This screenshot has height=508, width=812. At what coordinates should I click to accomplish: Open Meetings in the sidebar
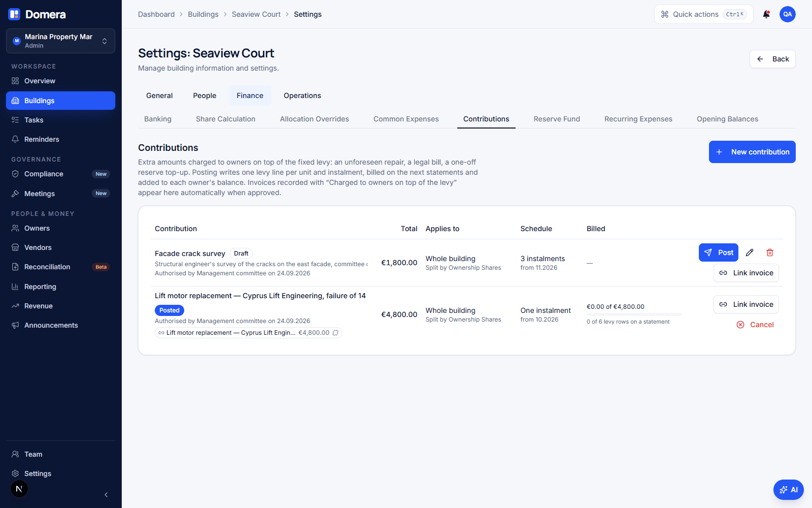point(60,194)
